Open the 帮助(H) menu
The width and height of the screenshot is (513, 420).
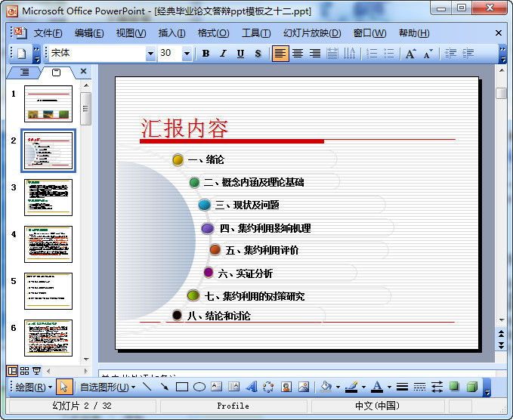click(414, 33)
